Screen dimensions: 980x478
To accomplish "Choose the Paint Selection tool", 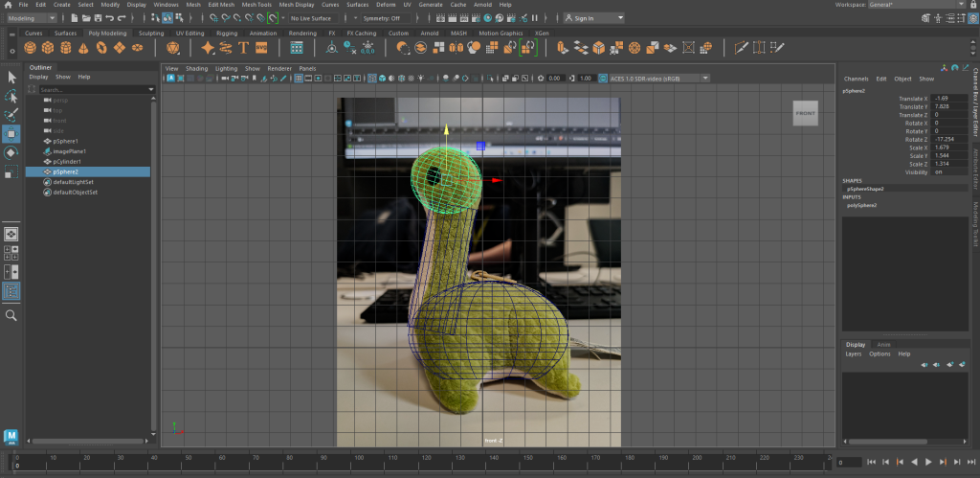I will (11, 115).
